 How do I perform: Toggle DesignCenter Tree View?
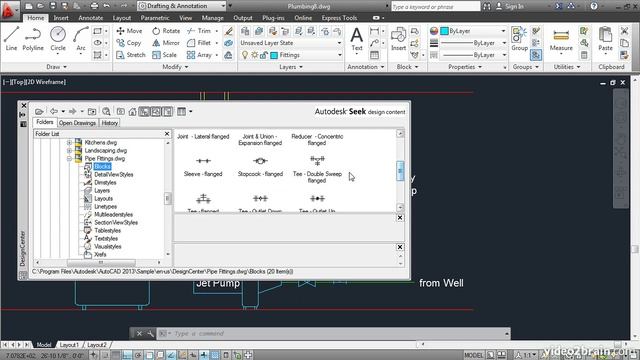144,111
